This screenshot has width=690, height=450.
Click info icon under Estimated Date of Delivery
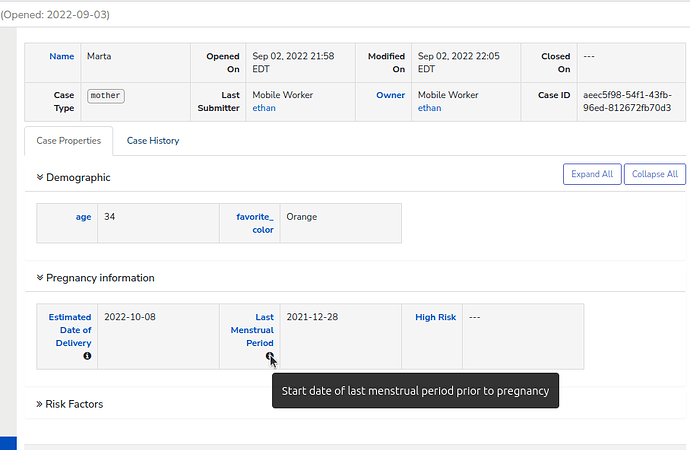pyautogui.click(x=87, y=356)
